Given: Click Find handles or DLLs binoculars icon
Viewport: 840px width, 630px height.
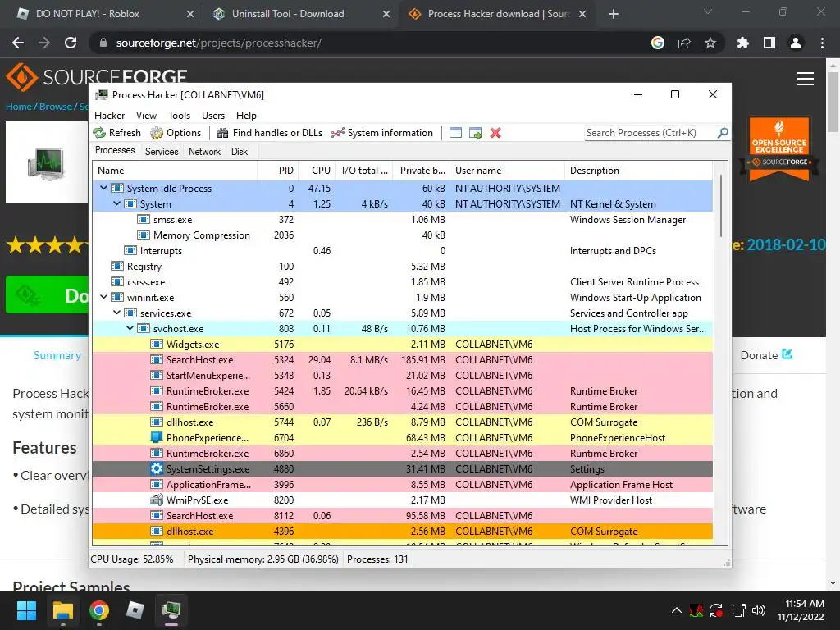Looking at the screenshot, I should tap(223, 133).
